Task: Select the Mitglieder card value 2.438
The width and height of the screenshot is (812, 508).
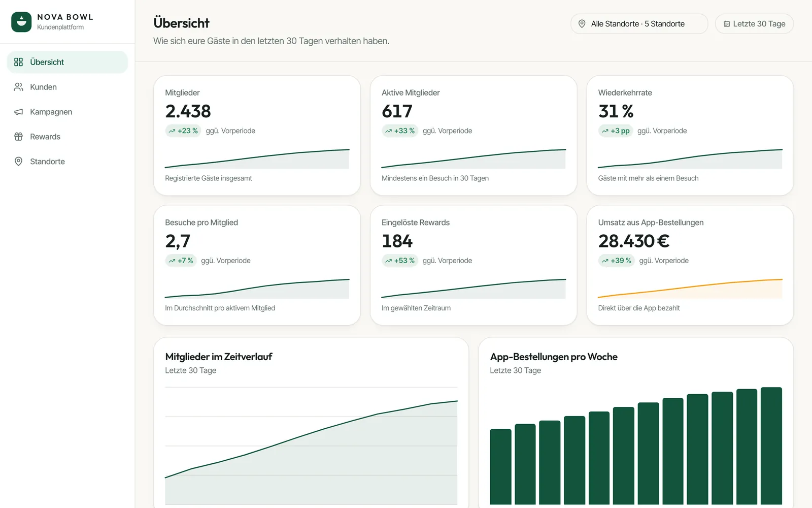Action: click(x=188, y=111)
